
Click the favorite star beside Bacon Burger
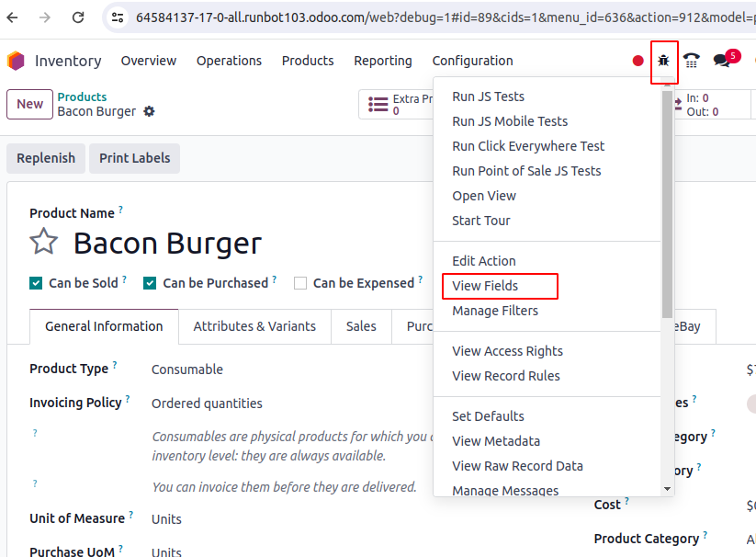[x=44, y=243]
